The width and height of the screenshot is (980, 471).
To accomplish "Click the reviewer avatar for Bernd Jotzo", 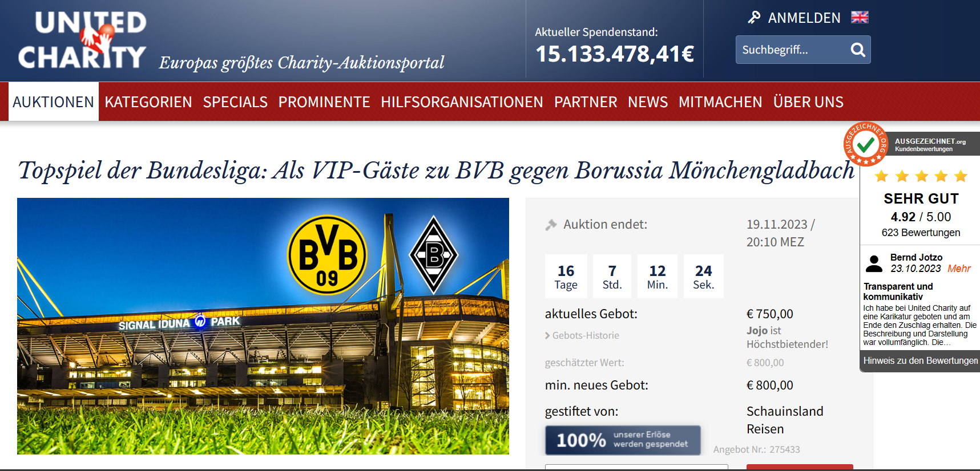I will 874,263.
